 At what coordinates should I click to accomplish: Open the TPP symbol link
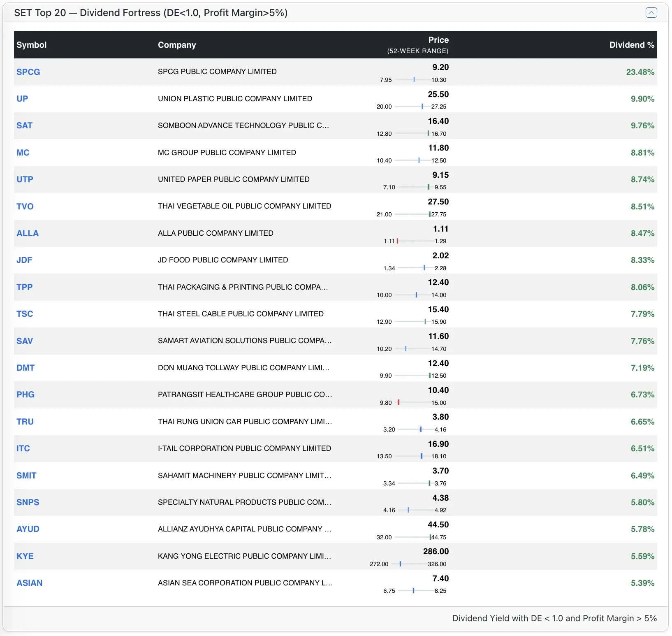click(x=24, y=287)
